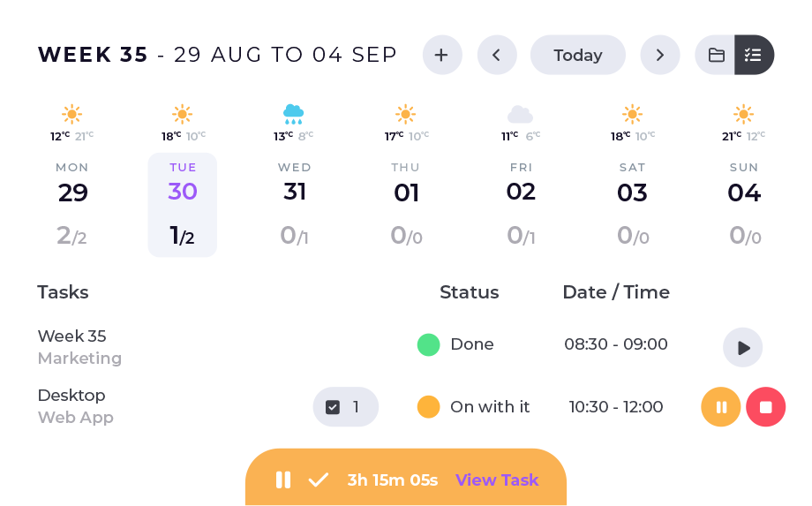Switch to folder view icon

click(716, 55)
